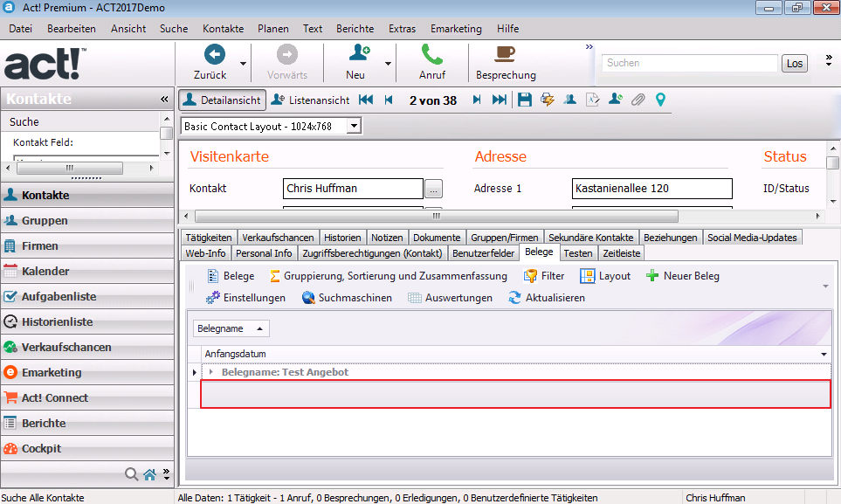The image size is (841, 504).
Task: Click the Neu new contact icon
Action: point(359,53)
